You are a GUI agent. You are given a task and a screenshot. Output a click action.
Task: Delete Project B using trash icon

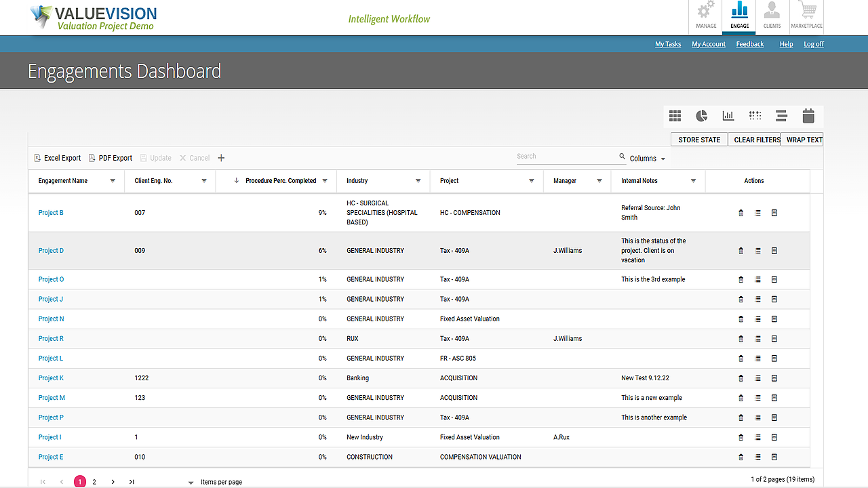(x=741, y=213)
